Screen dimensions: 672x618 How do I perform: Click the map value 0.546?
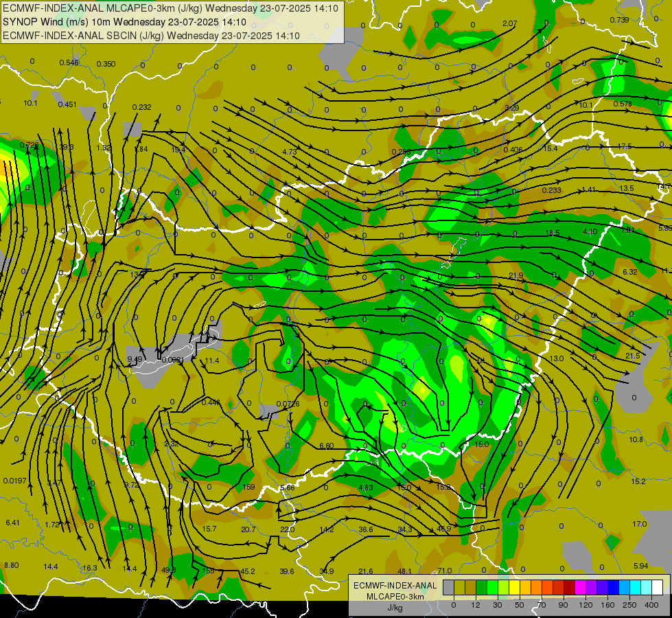(x=69, y=62)
